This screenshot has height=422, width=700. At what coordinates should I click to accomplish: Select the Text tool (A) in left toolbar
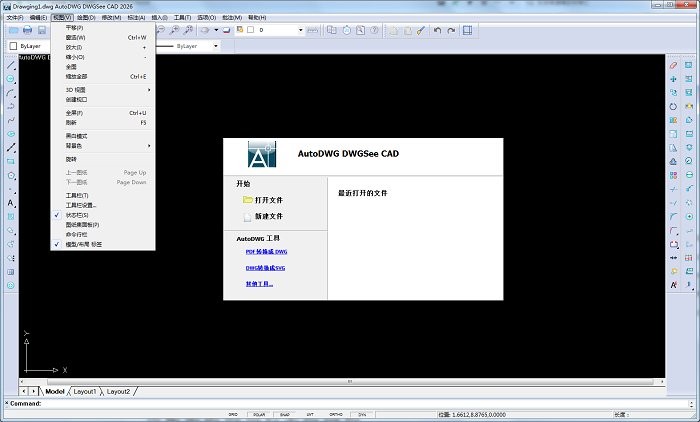tap(11, 203)
